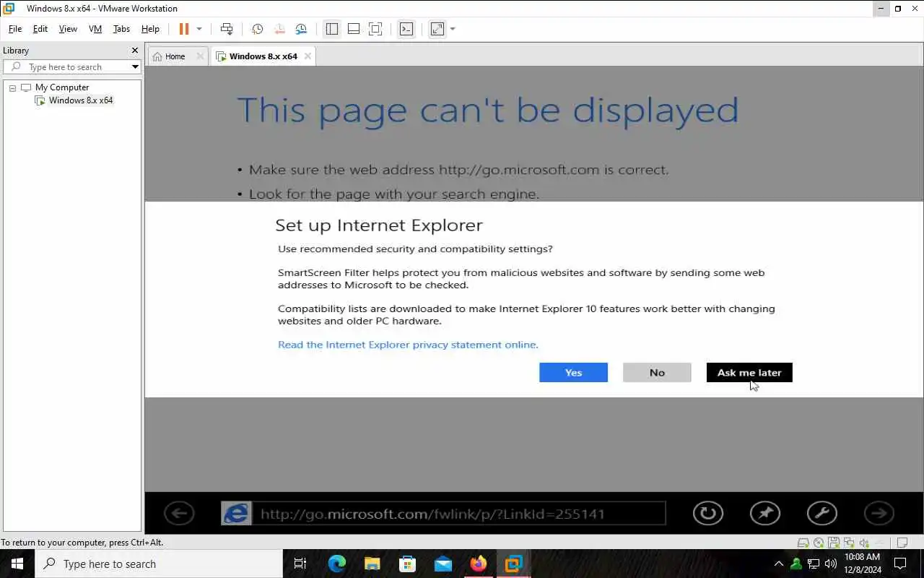The width and height of the screenshot is (924, 578).
Task: Launch Microsoft Edge from taskbar
Action: point(336,564)
